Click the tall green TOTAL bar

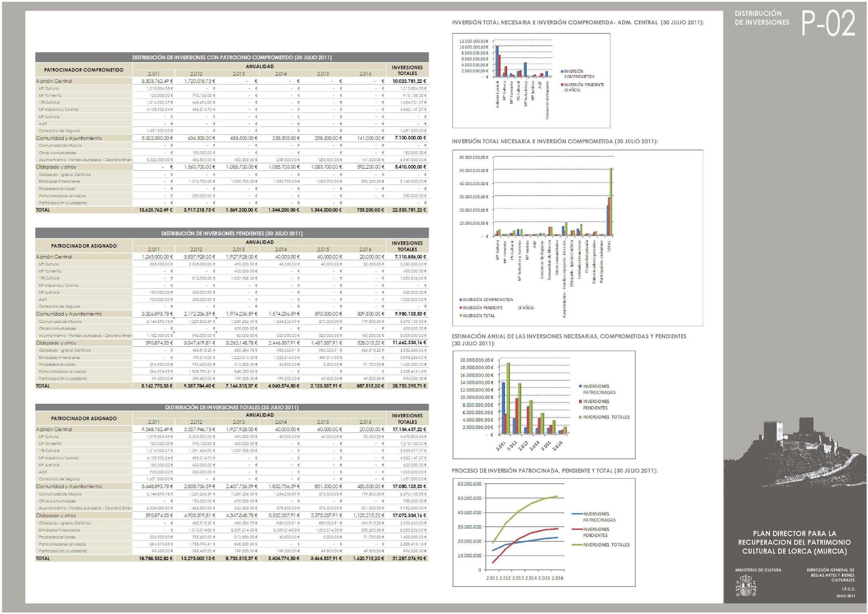point(611,202)
